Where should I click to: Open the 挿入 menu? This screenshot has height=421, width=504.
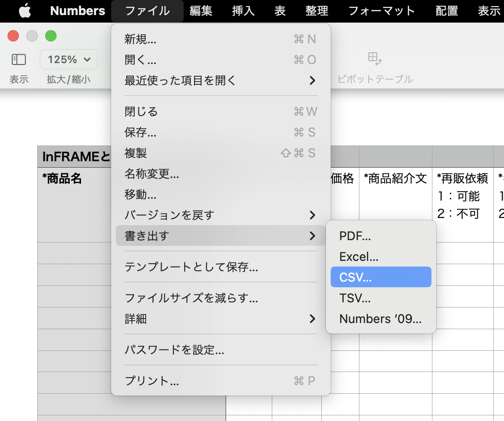pos(243,11)
